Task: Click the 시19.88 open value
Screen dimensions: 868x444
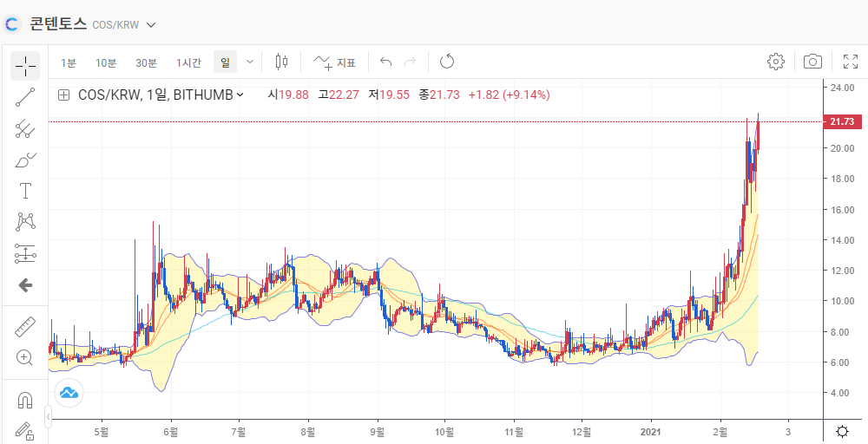Action: click(288, 95)
